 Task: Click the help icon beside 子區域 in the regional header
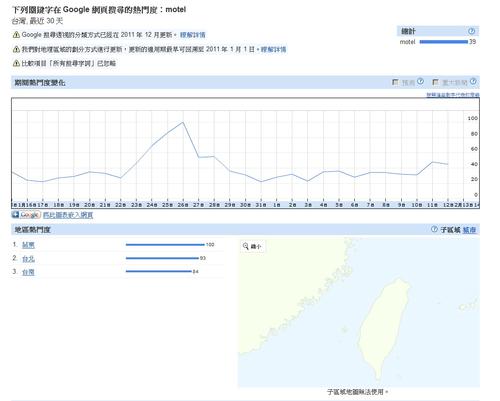coord(434,229)
